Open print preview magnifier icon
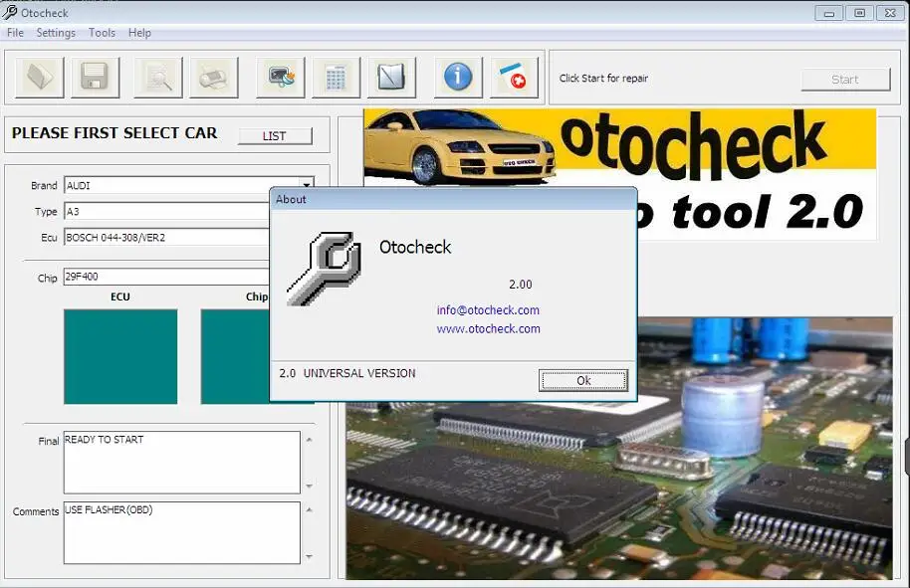Screen dimensions: 910x588 (x=158, y=78)
